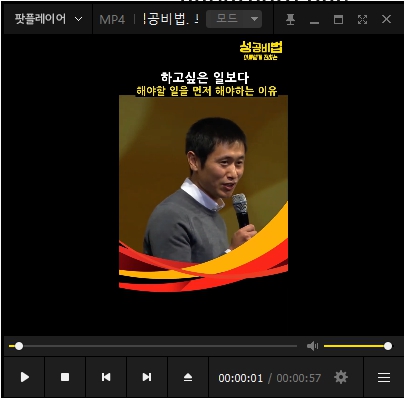The height and width of the screenshot is (398, 404).
Task: Click the seek bar position handle
Action: [x=19, y=346]
